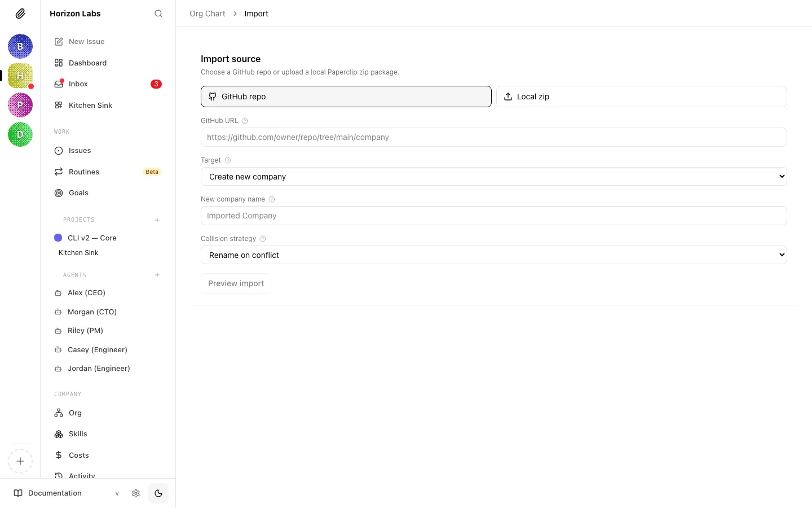This screenshot has height=508, width=812.
Task: Select Local zip as import source
Action: coord(642,97)
